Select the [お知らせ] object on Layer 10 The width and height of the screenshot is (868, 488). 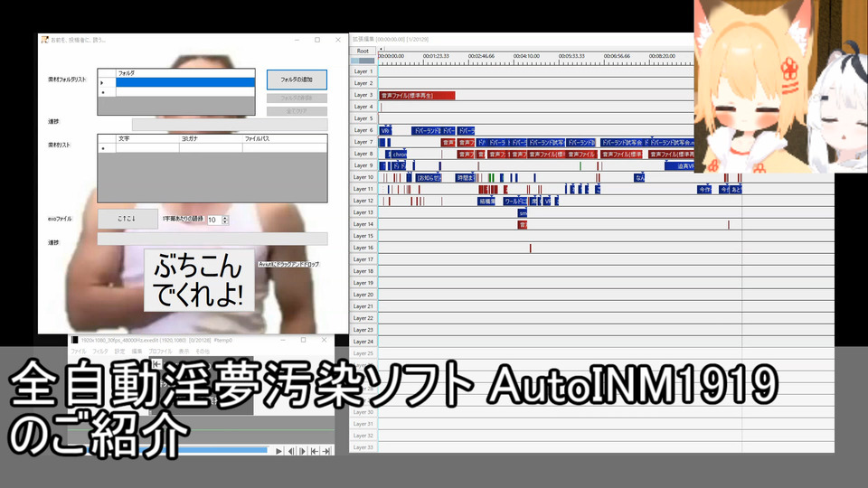[429, 178]
